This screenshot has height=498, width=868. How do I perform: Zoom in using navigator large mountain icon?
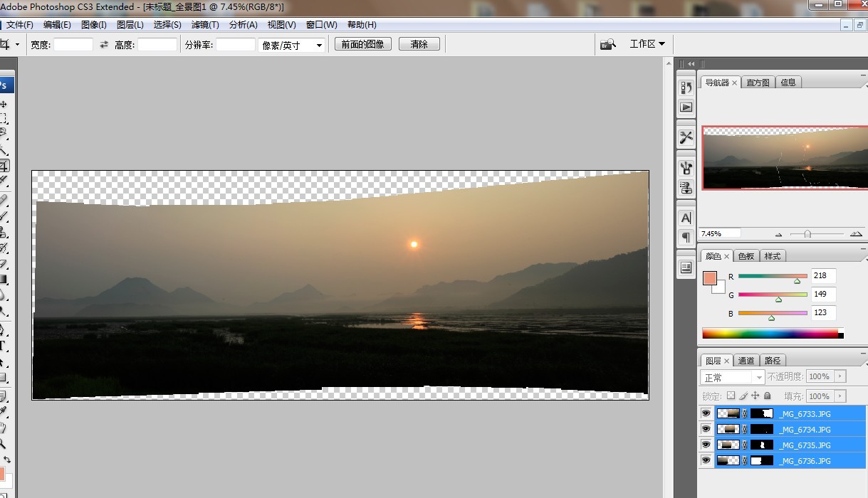point(856,233)
